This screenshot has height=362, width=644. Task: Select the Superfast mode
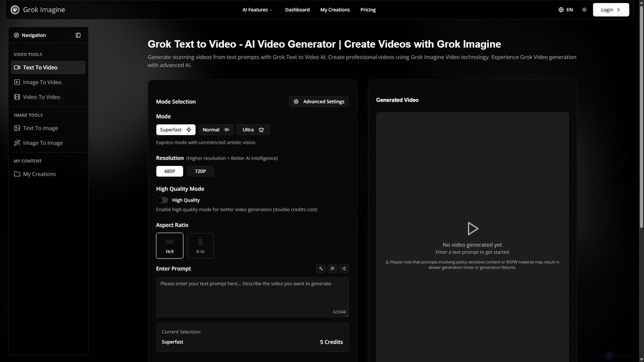coord(176,130)
